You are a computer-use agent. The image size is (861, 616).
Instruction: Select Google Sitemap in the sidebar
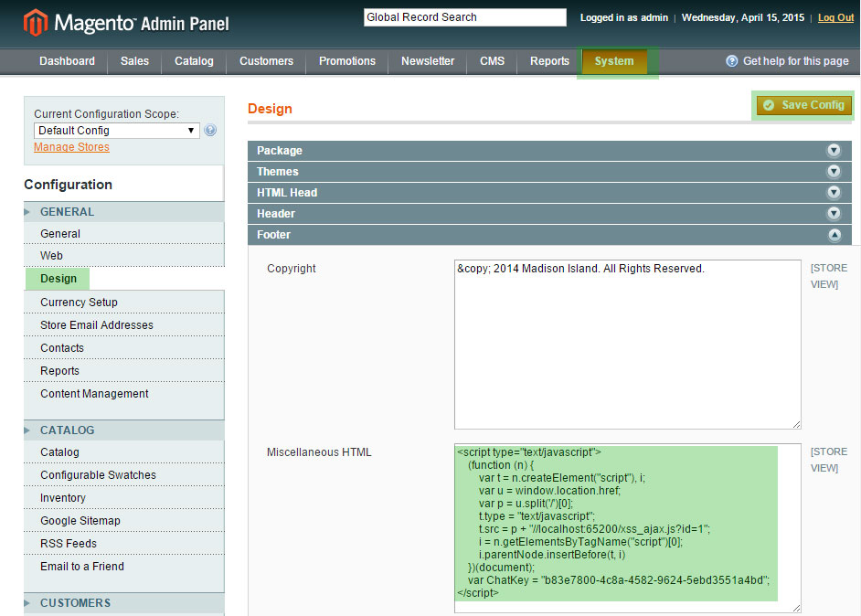point(124,521)
